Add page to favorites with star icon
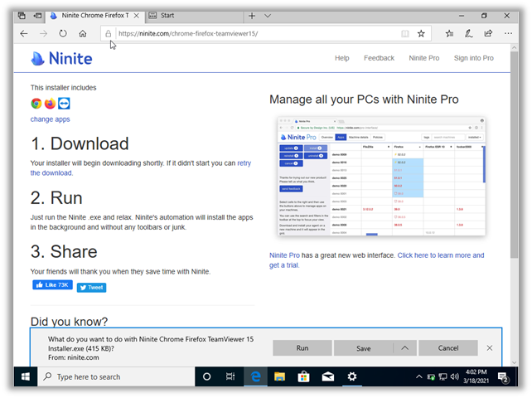 (x=421, y=34)
